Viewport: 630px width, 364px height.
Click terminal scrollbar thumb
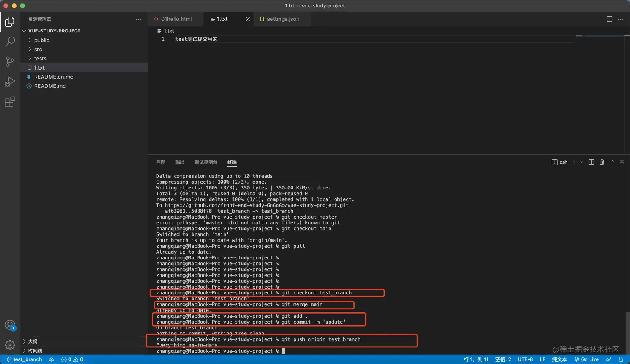coord(627,332)
